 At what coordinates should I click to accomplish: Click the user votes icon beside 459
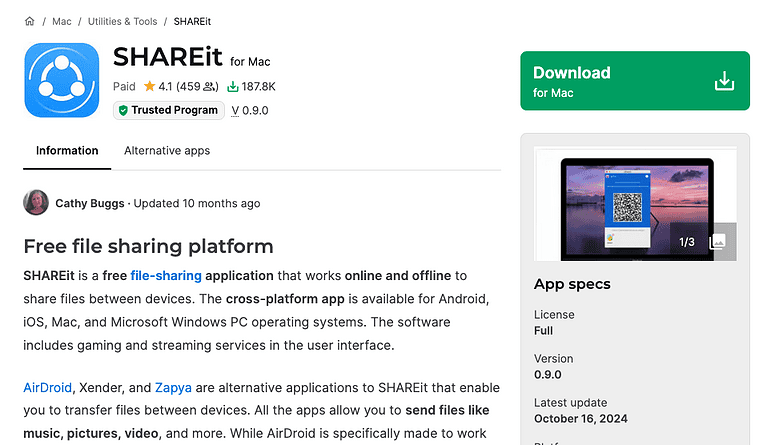coord(209,87)
